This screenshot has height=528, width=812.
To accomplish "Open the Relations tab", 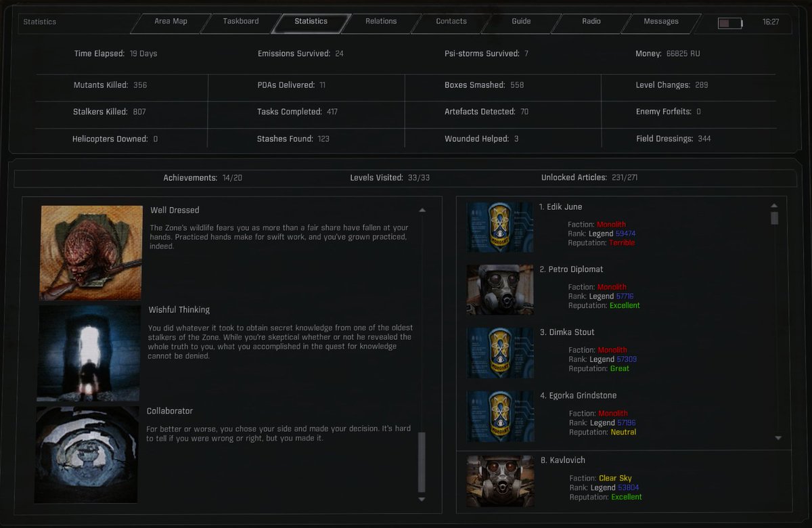I will click(381, 22).
